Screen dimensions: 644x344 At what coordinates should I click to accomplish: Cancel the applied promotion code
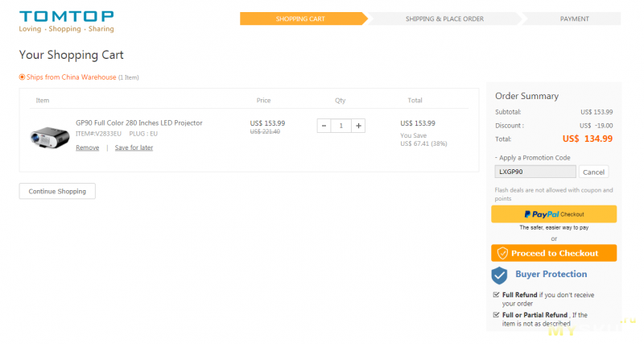[593, 172]
